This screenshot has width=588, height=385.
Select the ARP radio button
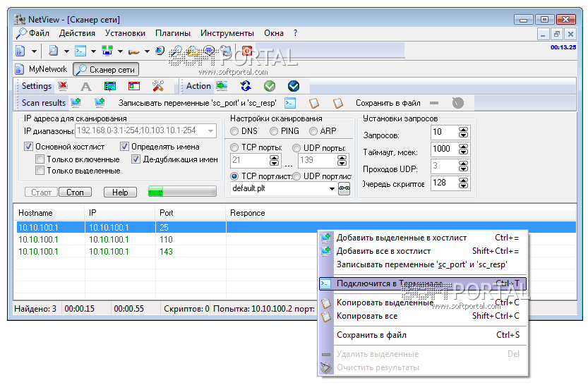313,131
